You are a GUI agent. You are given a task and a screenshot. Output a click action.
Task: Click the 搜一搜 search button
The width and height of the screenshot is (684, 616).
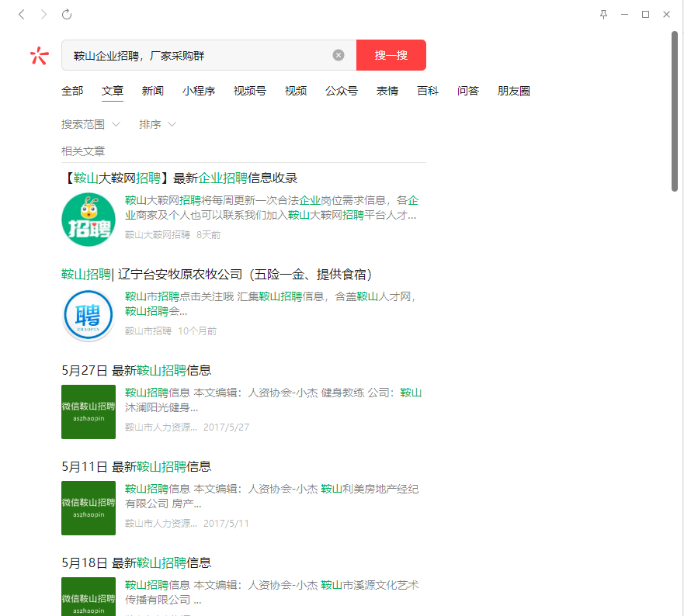[x=391, y=55]
